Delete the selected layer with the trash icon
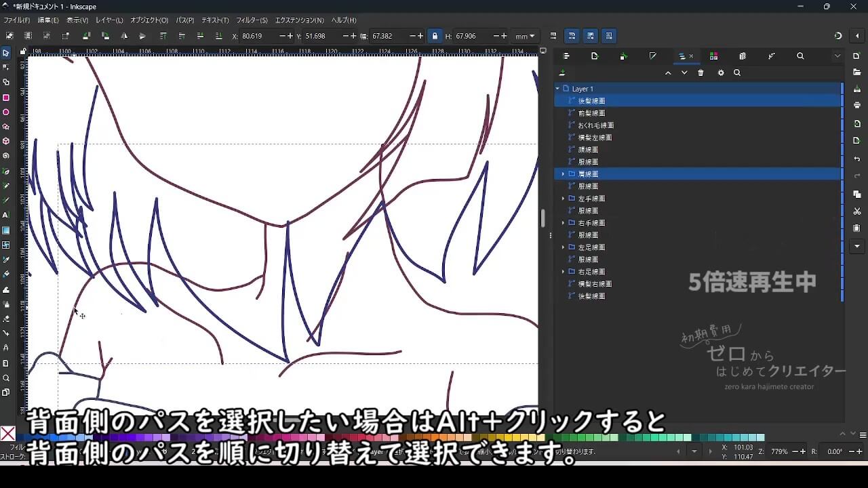 701,73
